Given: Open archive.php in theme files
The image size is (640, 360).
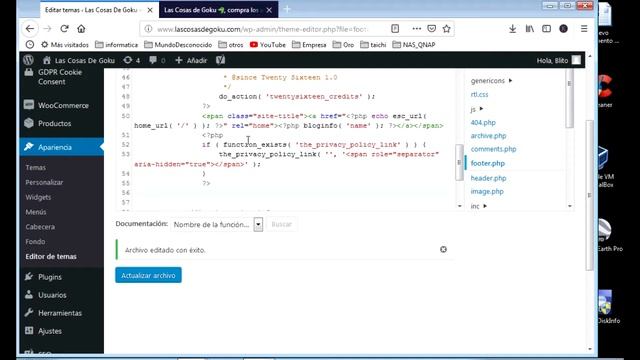Looking at the screenshot, I should 488,136.
